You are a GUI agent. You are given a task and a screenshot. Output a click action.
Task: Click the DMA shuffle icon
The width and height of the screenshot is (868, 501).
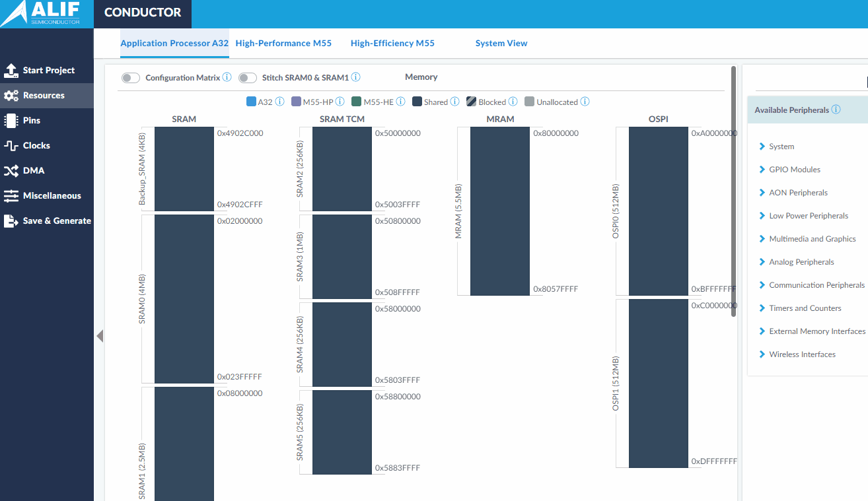click(11, 171)
